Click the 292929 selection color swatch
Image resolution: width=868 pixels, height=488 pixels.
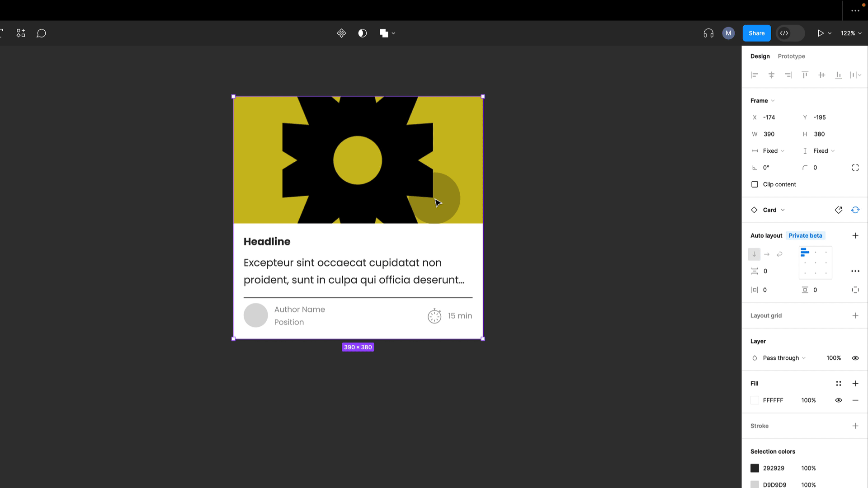tap(755, 468)
